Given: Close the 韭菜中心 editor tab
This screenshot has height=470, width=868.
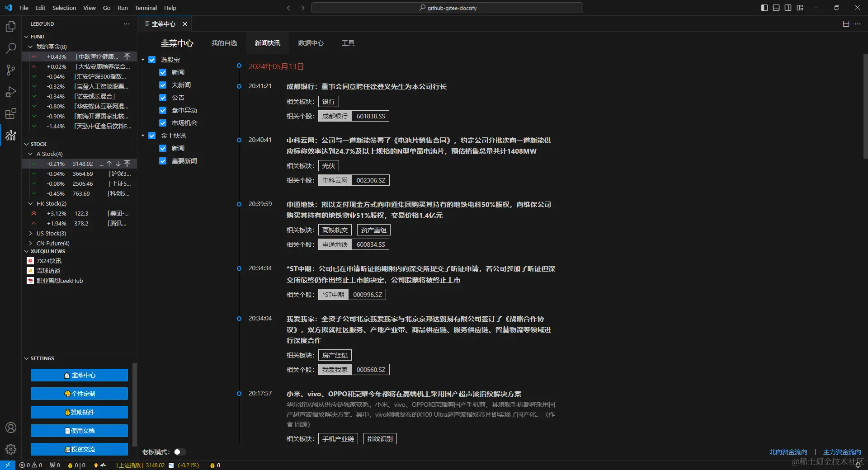Looking at the screenshot, I should coord(185,24).
